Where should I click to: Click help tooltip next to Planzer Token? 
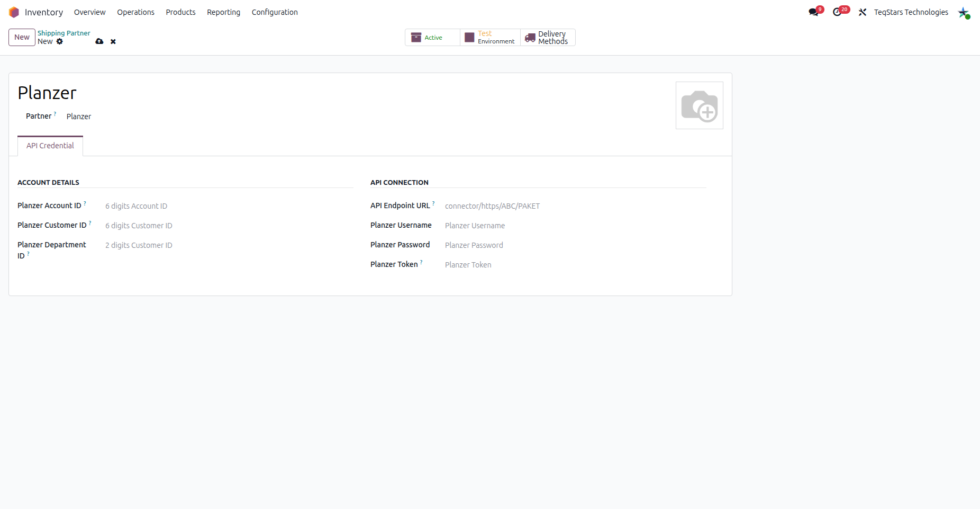421,262
